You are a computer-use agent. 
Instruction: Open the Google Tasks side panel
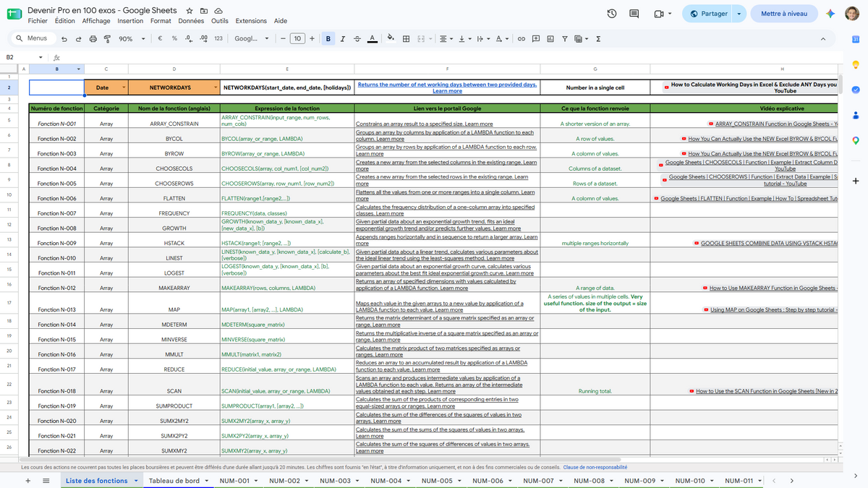855,90
